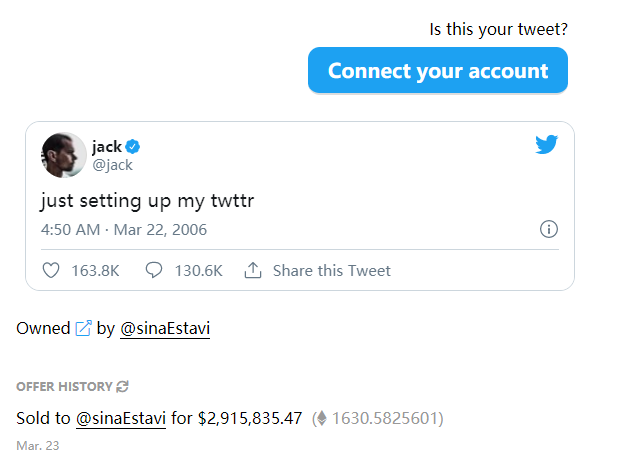Click the 163.8K likes count
Viewport: 621px width, 453px height.
coord(96,270)
